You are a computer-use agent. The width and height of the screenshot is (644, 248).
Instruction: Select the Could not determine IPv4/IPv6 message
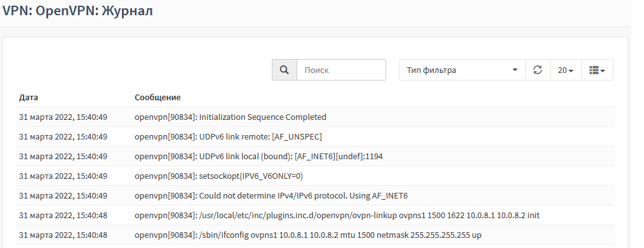click(x=271, y=196)
